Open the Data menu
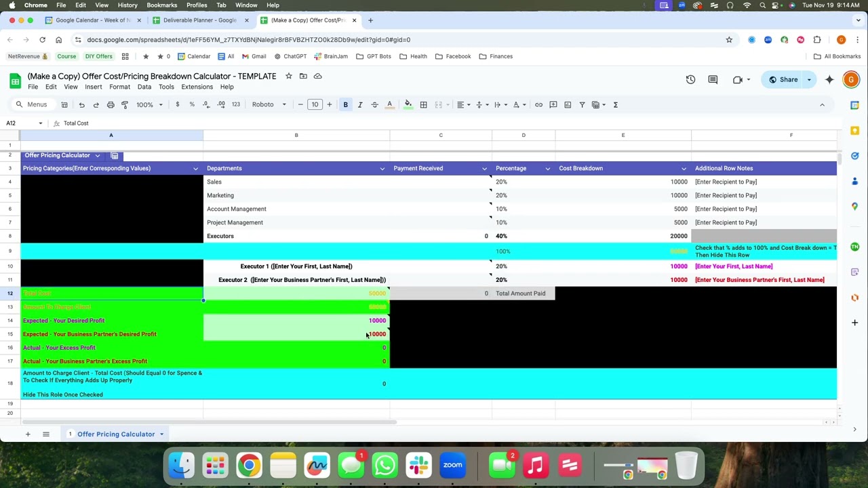Image resolution: width=868 pixels, height=488 pixels. coord(144,87)
